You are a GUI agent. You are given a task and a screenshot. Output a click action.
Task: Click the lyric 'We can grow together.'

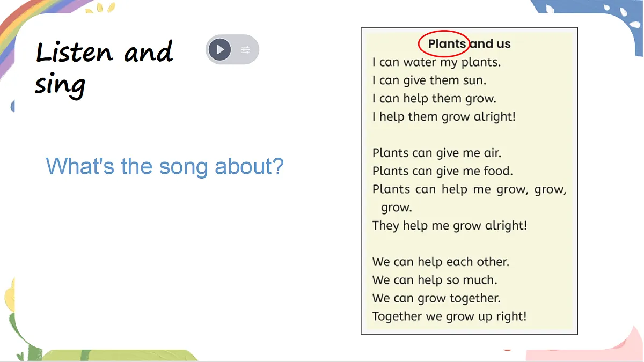coord(436,298)
